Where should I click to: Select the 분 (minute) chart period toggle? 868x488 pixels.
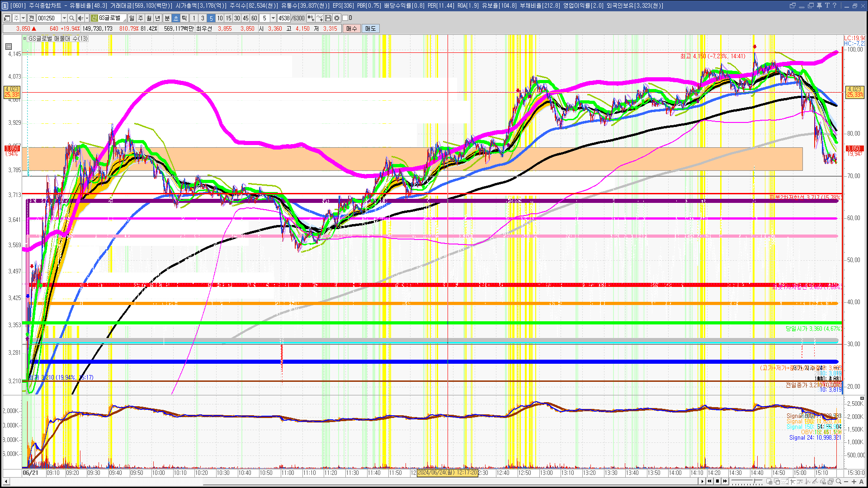167,18
